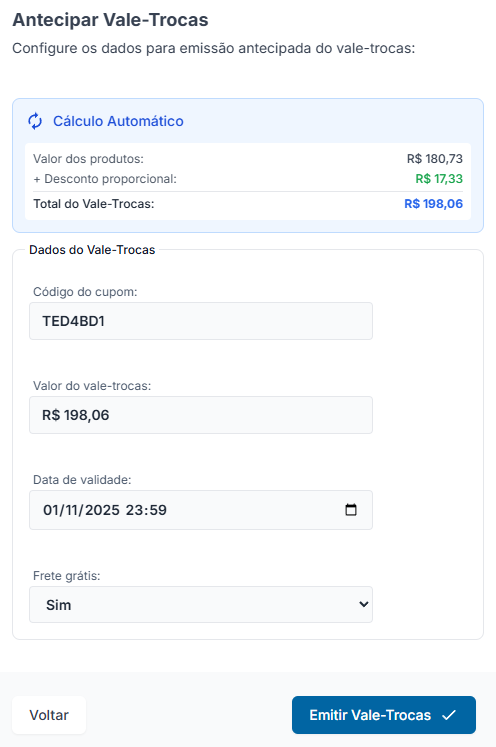Open the calendar picker icon in Data de validade
Image resolution: width=496 pixels, height=747 pixels.
[351, 510]
